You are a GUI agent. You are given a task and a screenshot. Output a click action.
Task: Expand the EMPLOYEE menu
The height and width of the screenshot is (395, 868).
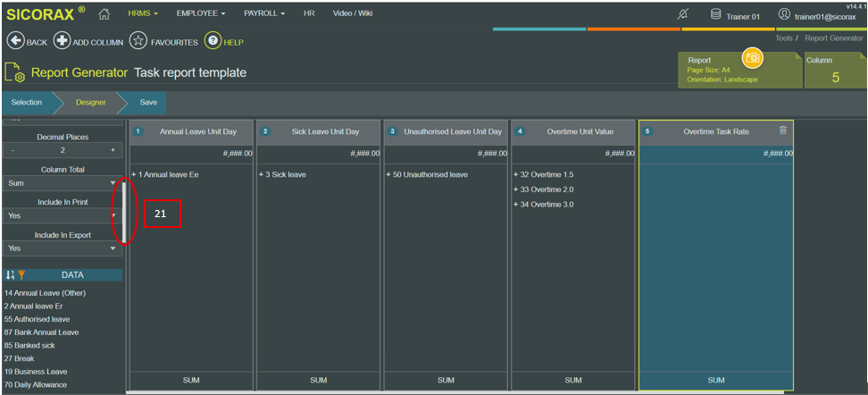coord(201,13)
